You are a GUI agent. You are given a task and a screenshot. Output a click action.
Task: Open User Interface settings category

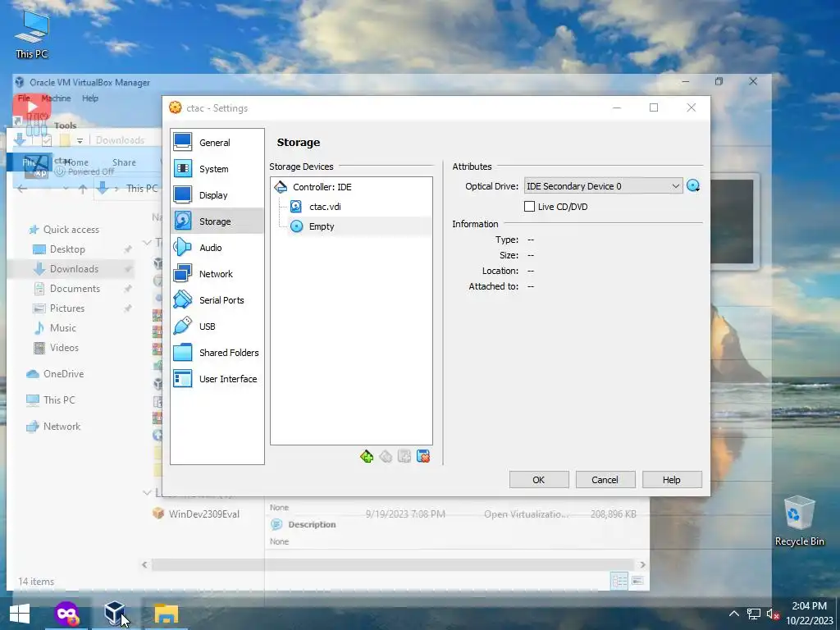[217, 379]
